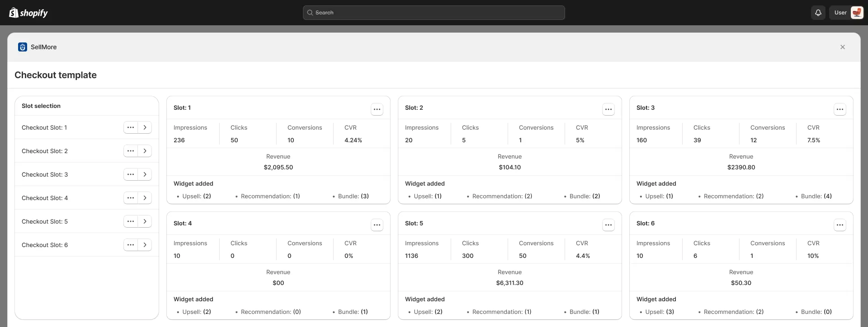Screen dimensions: 868x327
Task: Click the SellMore app icon
Action: click(23, 47)
